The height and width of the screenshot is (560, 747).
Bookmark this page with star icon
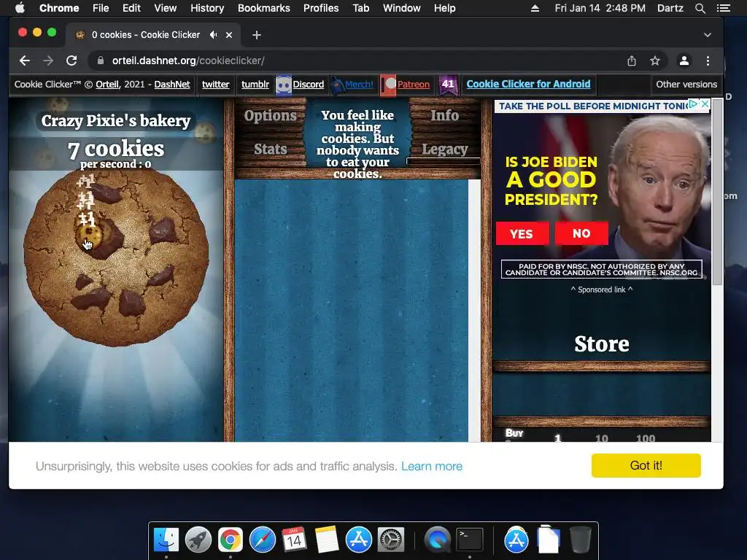tap(655, 61)
